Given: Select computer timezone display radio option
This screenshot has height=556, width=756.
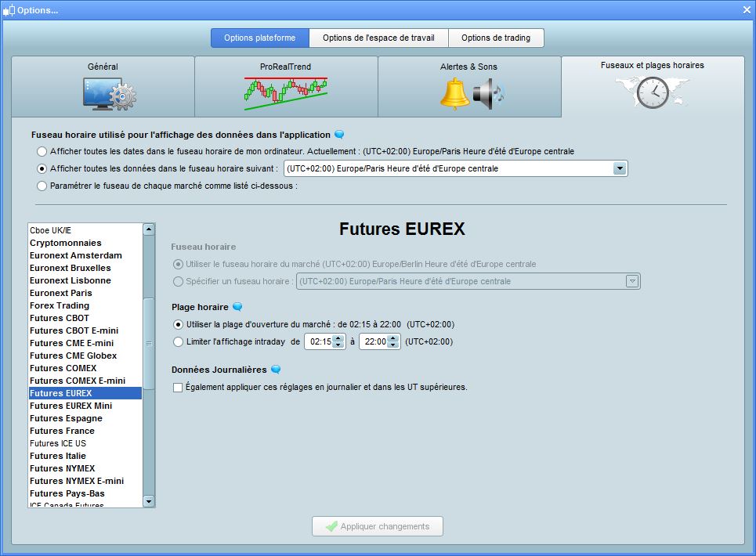Looking at the screenshot, I should [42, 152].
